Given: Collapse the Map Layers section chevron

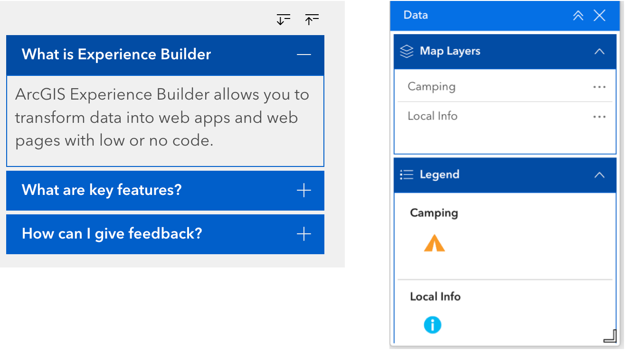Looking at the screenshot, I should (599, 52).
